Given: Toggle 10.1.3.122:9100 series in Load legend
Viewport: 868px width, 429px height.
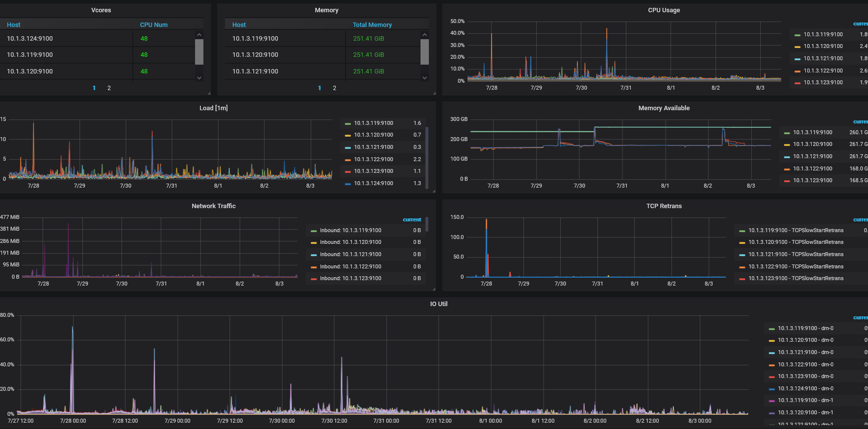Looking at the screenshot, I should (x=373, y=159).
